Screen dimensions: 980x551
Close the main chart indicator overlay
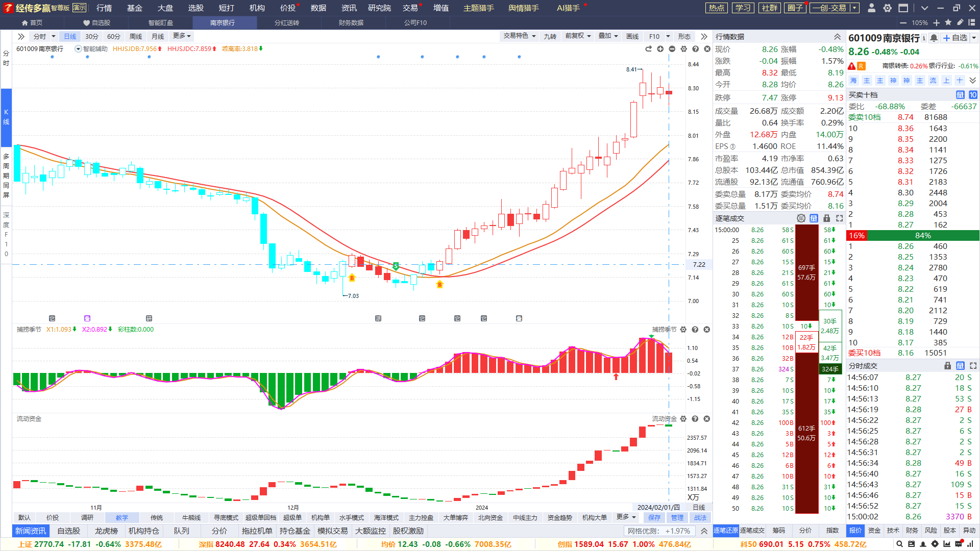pos(707,49)
